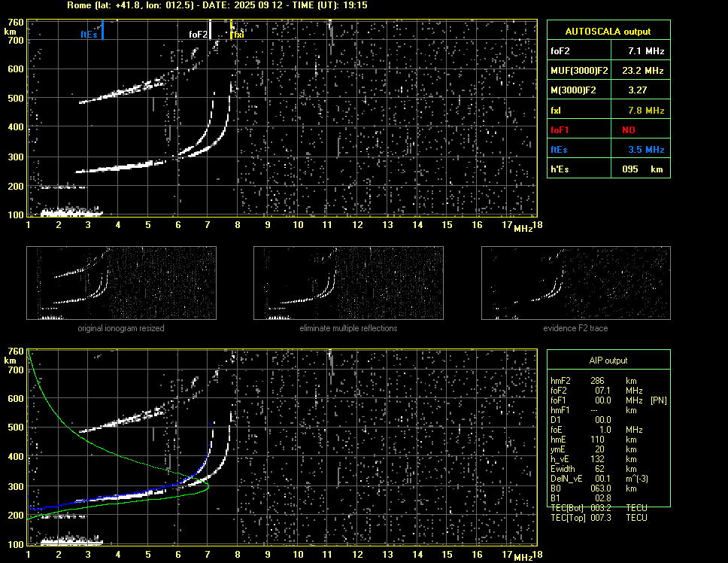
Task: Click the yellow fxI marker in top ionogram
Action: point(231,29)
